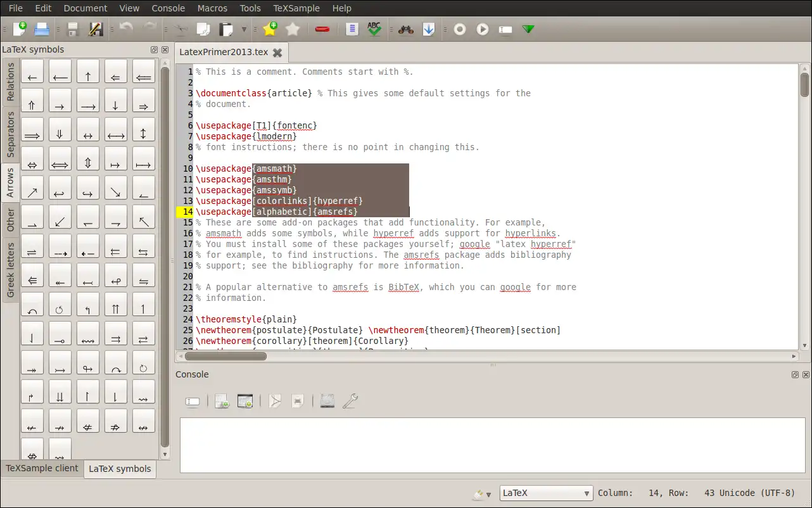Close the LatexPrimer2013.tex tab

(x=277, y=53)
